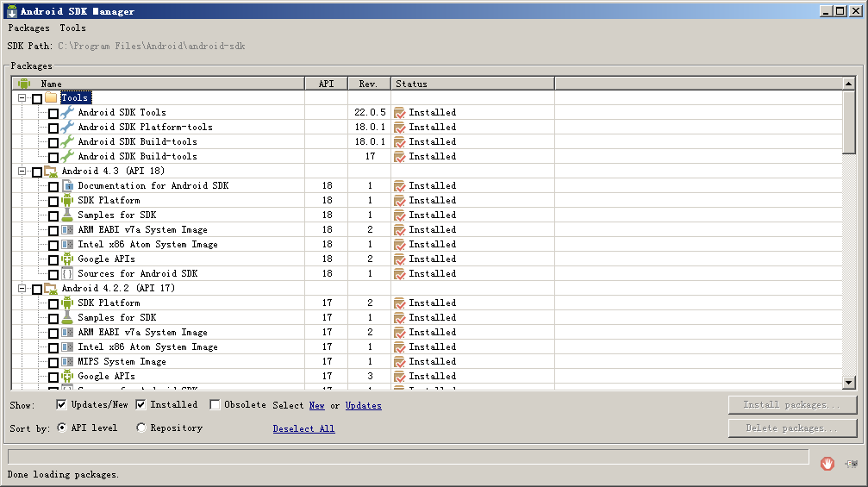Click the green wrench icon for Build-tools 18.0.1
Screen dimensions: 868x487
[67, 141]
